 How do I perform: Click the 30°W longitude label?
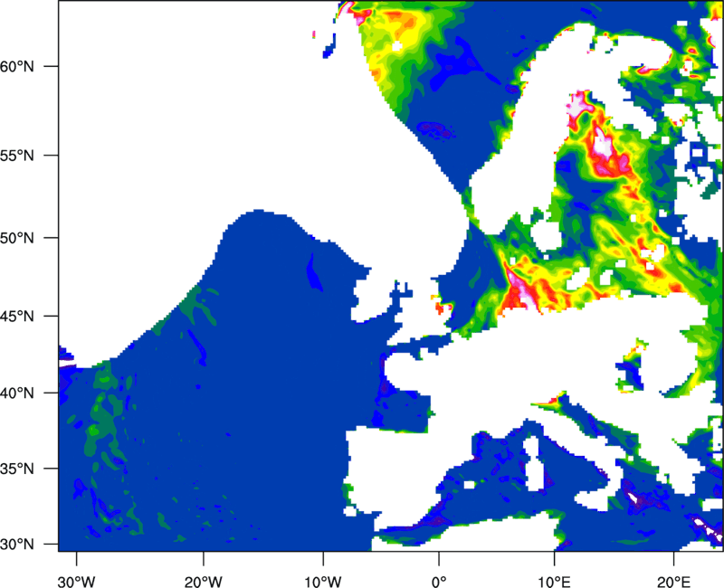77,582
